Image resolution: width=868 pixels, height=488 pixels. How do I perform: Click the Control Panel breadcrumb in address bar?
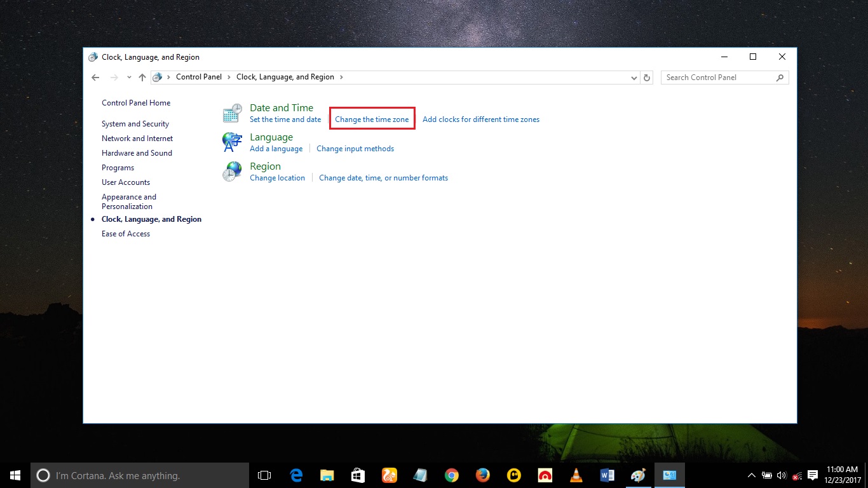[199, 78]
